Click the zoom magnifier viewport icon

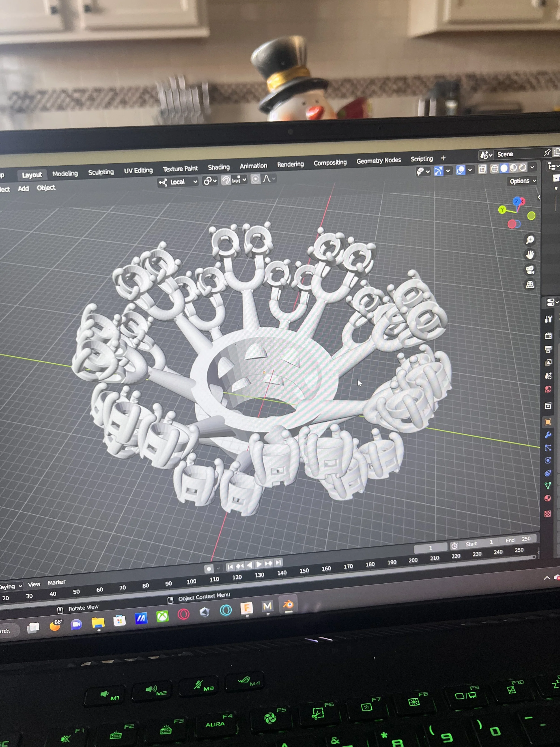pyautogui.click(x=530, y=240)
